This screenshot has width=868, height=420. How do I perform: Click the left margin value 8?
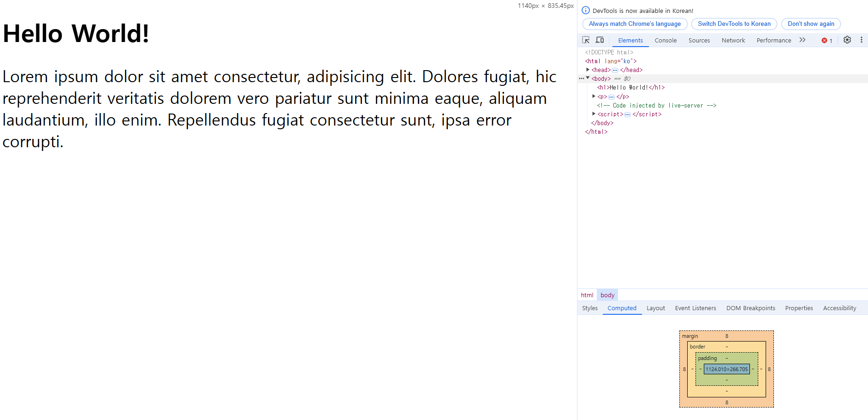tap(684, 369)
